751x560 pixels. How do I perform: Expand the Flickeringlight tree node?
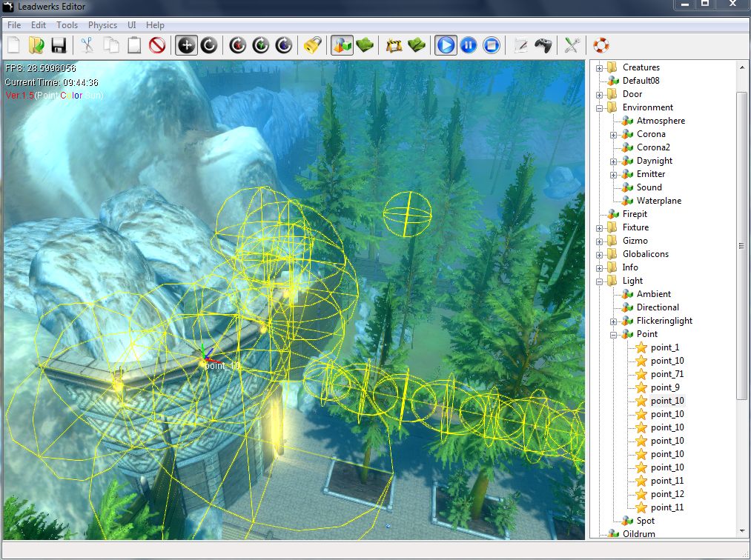coord(613,321)
